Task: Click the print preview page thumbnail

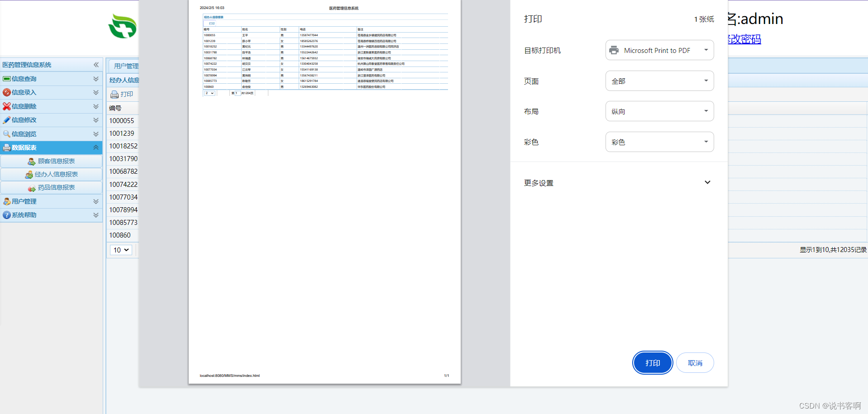Action: 324,192
